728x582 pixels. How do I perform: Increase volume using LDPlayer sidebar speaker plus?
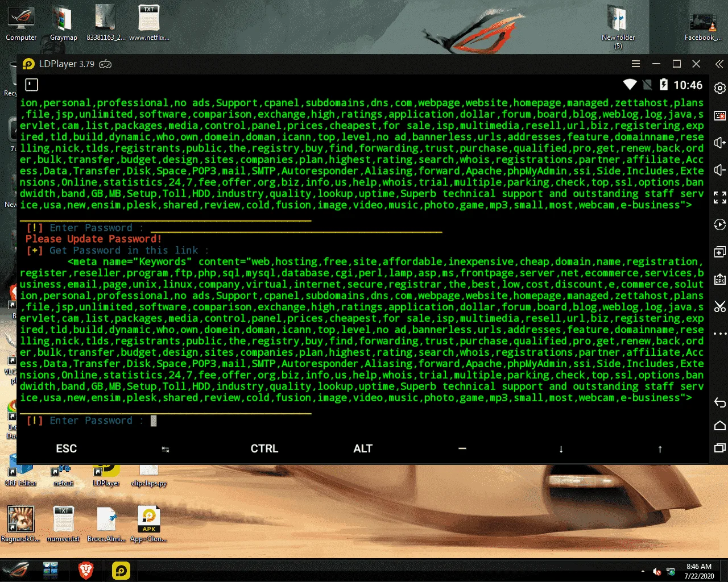pyautogui.click(x=719, y=143)
